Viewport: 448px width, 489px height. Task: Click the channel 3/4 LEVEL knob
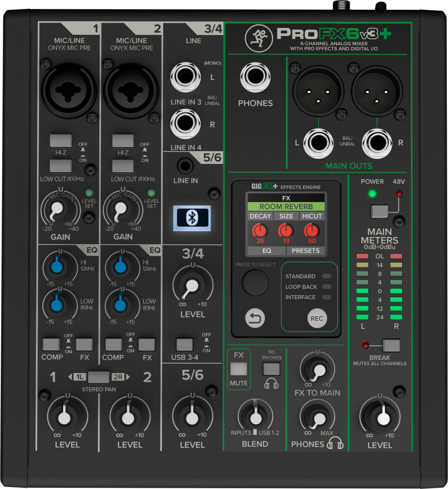(x=192, y=286)
